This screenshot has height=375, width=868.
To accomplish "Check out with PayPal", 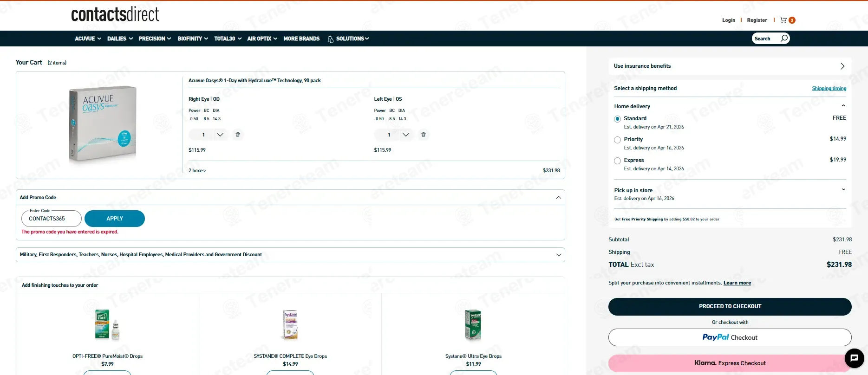I will [730, 337].
